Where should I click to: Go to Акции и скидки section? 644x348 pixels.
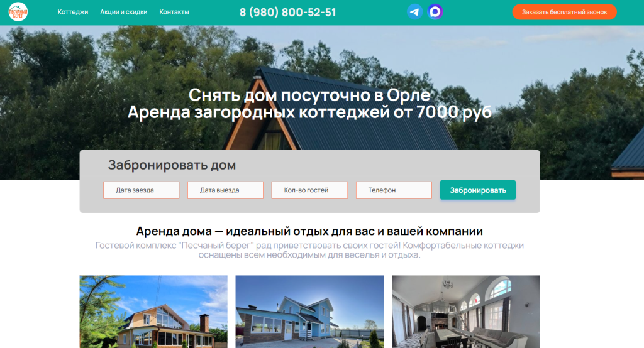point(124,12)
